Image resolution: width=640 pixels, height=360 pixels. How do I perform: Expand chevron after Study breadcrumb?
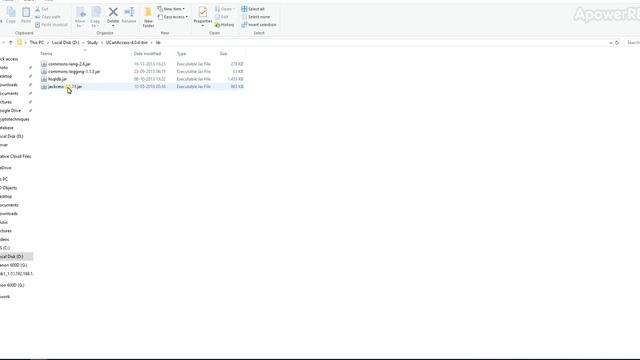click(x=102, y=42)
